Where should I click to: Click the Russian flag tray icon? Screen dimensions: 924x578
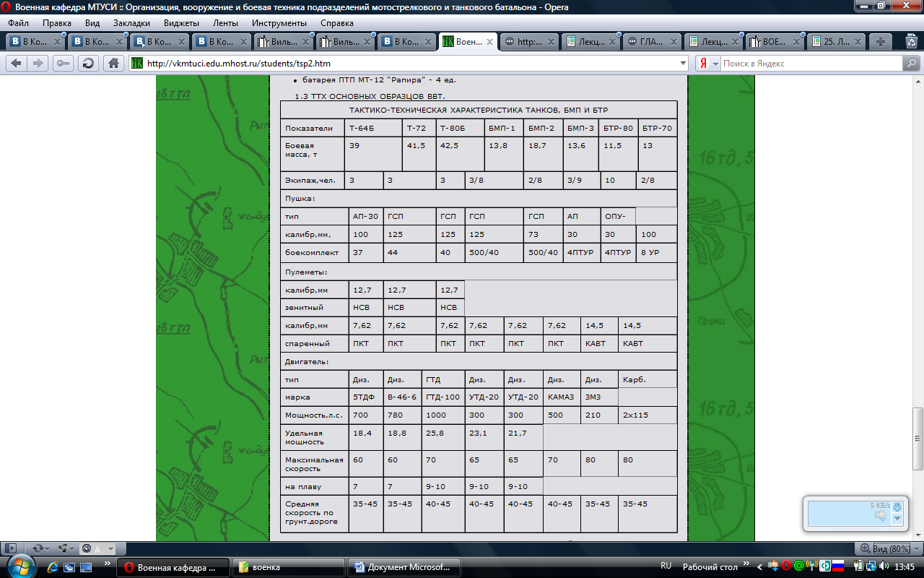(838, 566)
